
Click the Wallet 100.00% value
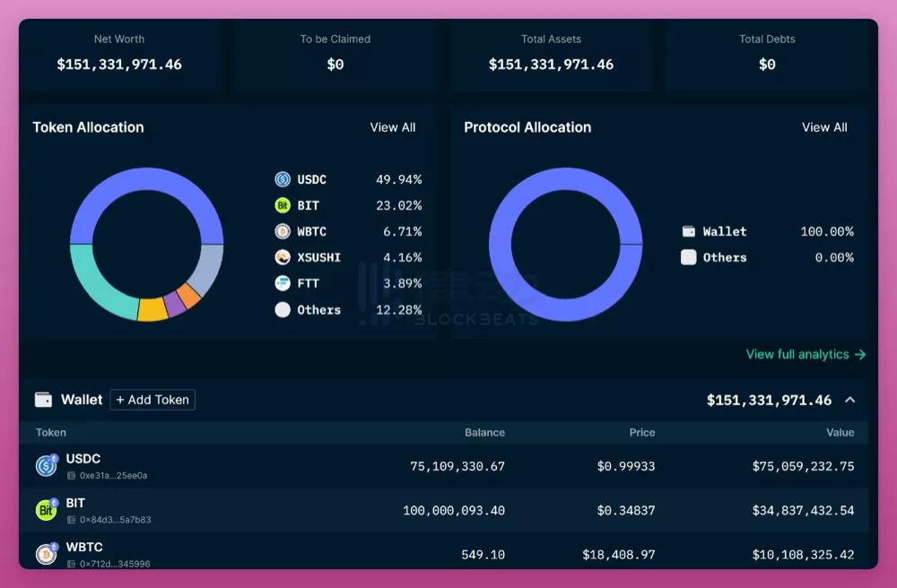point(827,231)
